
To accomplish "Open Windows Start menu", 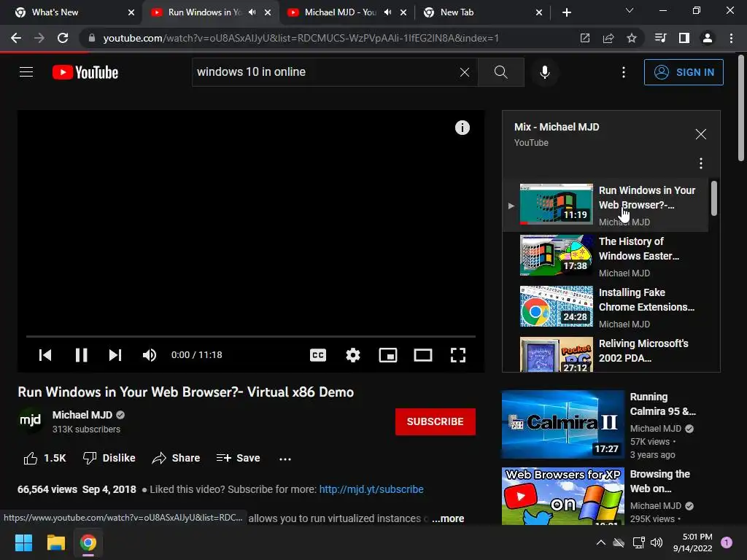I will [23, 542].
